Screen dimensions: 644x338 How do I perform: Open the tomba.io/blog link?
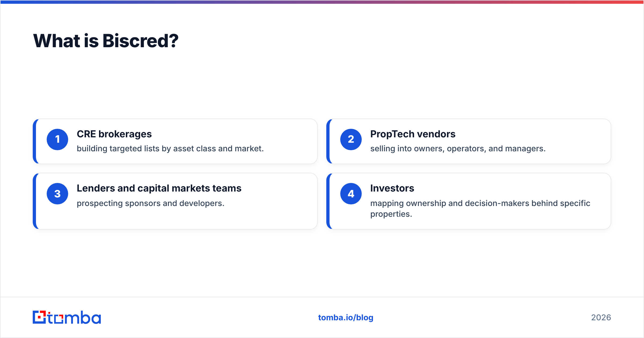(x=346, y=318)
